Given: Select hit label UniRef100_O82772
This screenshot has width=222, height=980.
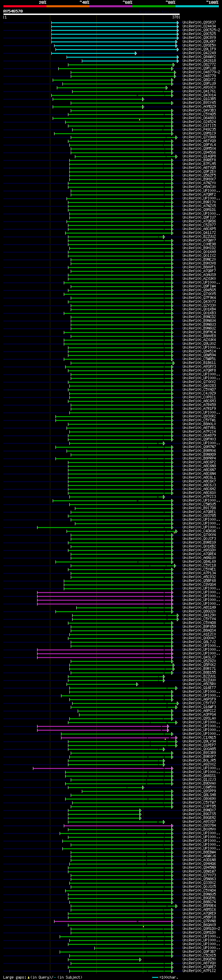Looking at the screenshot, I should pyautogui.click(x=199, y=64).
